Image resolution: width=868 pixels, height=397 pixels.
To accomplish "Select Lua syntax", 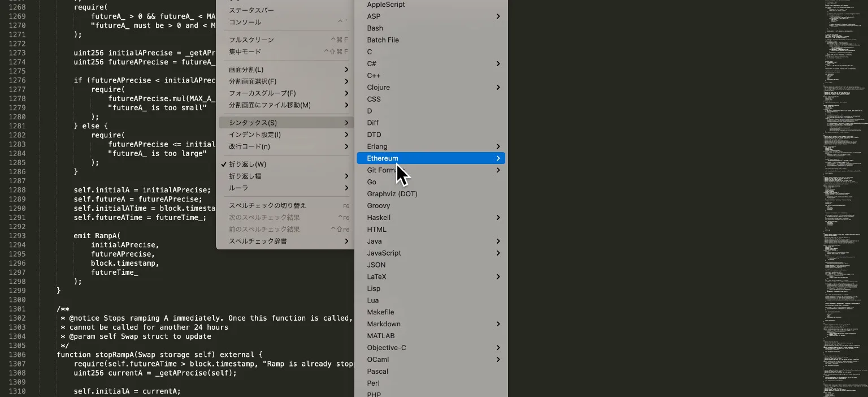I will pos(431,300).
